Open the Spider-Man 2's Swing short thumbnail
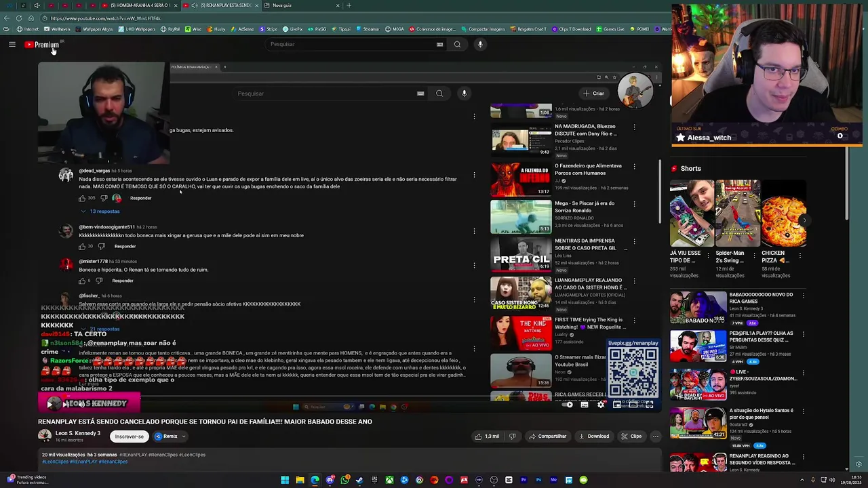This screenshot has height=488, width=868. click(738, 213)
